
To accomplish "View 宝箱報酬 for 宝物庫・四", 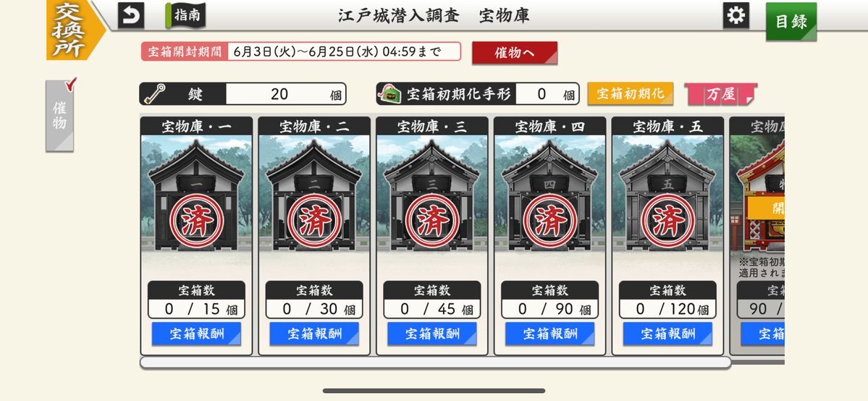I will click(x=550, y=334).
